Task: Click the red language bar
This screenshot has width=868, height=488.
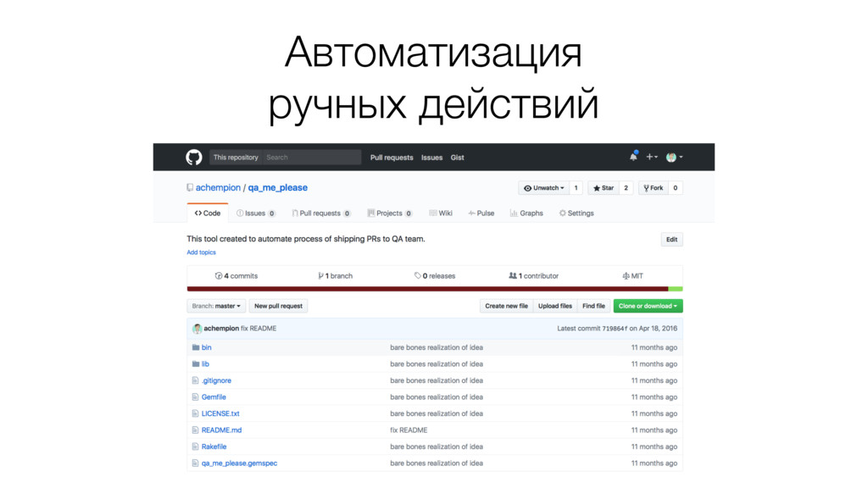Action: tap(427, 289)
